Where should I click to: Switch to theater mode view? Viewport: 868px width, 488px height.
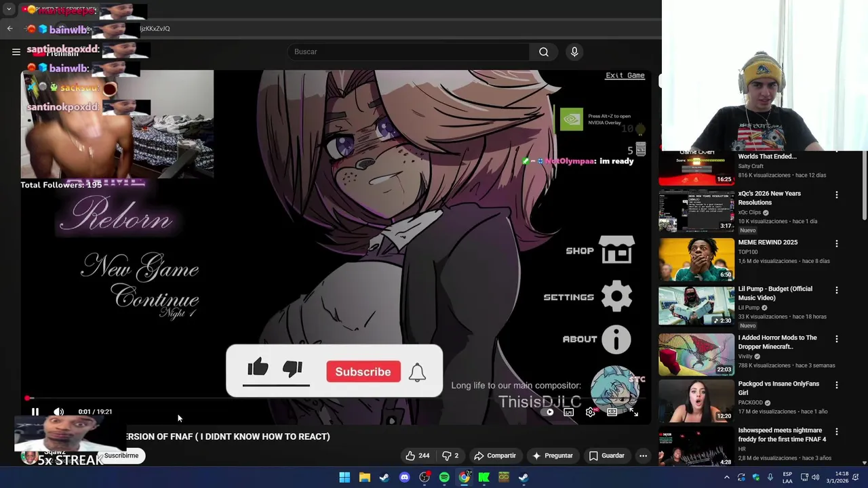pyautogui.click(x=612, y=411)
